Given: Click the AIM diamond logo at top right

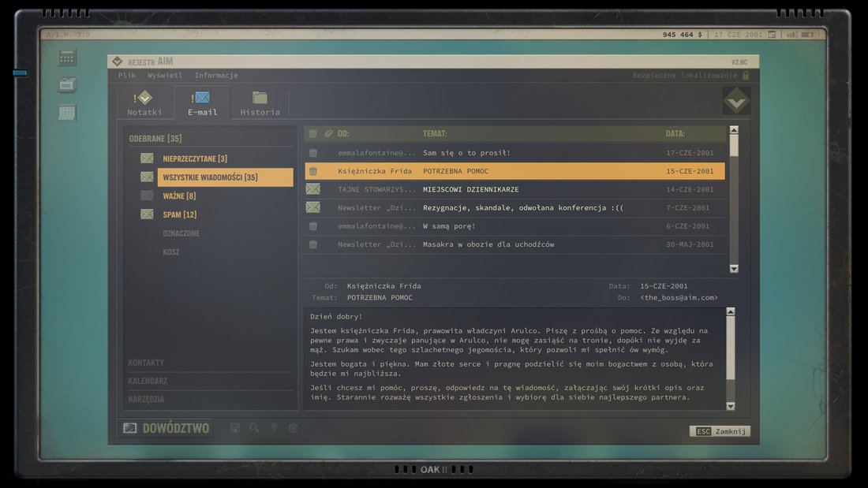Looking at the screenshot, I should click(736, 101).
